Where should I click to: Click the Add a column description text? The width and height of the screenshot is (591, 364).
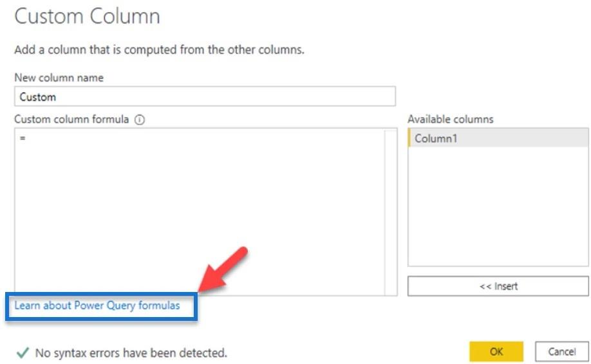pos(159,50)
